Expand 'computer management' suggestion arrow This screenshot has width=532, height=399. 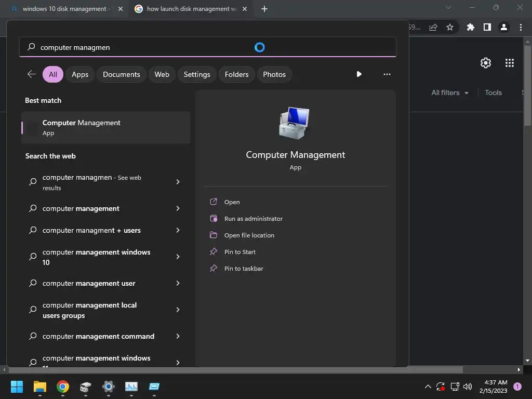point(178,208)
